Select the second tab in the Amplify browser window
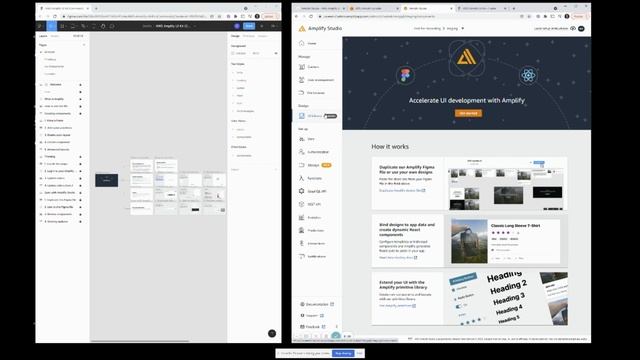Viewport: 640px width, 360px height. (x=374, y=8)
